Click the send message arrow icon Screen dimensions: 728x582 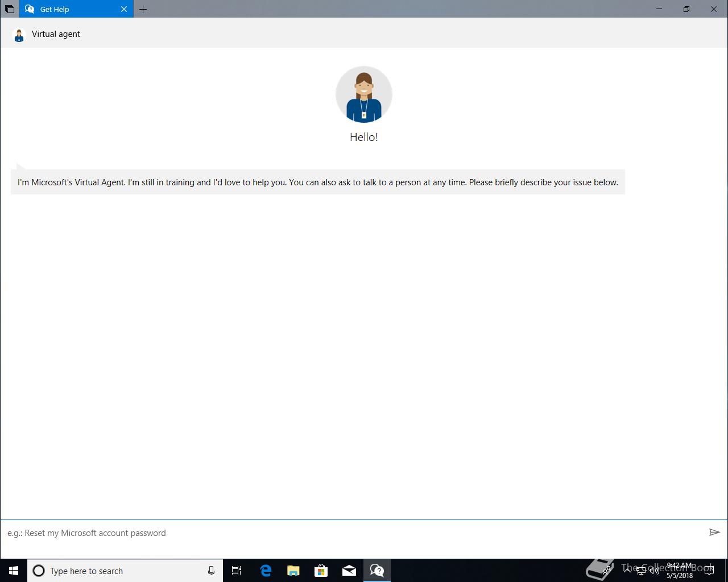(x=714, y=533)
